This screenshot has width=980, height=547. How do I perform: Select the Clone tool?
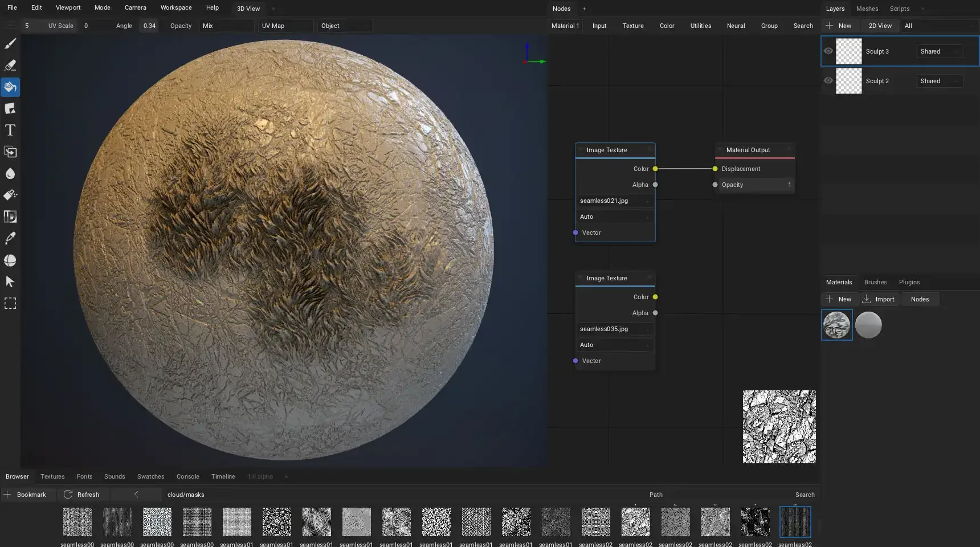coord(10,152)
